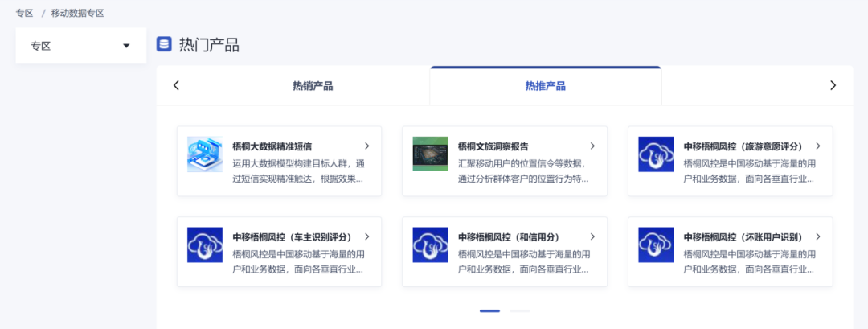Click the 坏账用户识别 cloud logo icon
This screenshot has height=329, width=868.
(656, 245)
